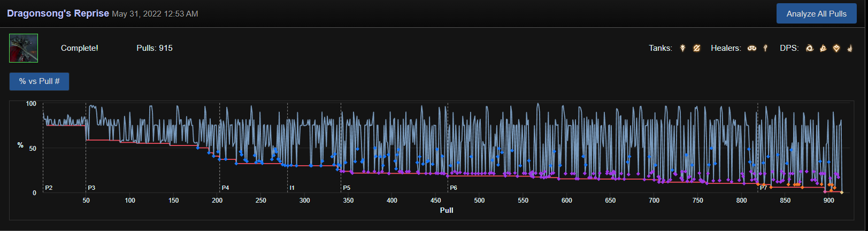Viewport: 868px width, 231px height.
Task: Click the x-axis tick label 250
Action: 261,201
